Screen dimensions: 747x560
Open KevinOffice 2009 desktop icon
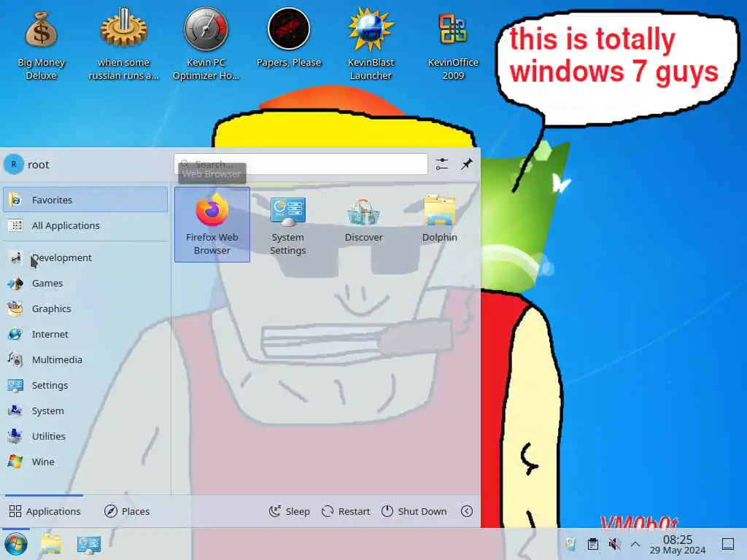453,45
